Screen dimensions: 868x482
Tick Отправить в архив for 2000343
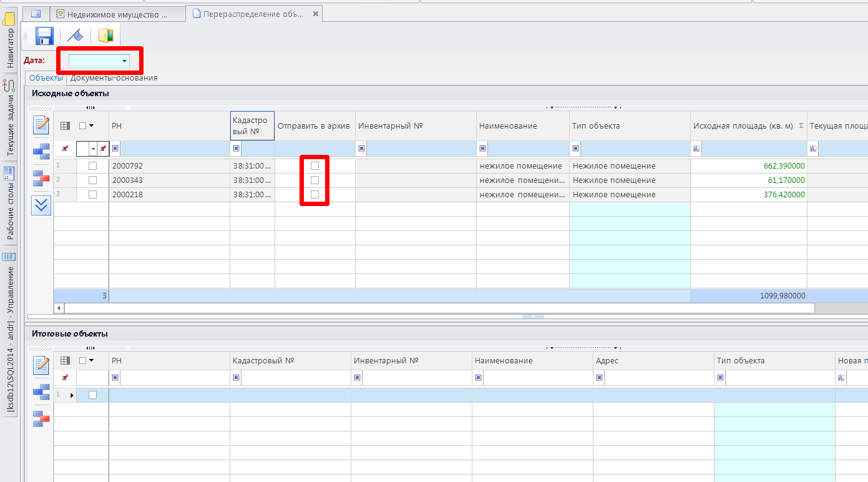click(315, 180)
